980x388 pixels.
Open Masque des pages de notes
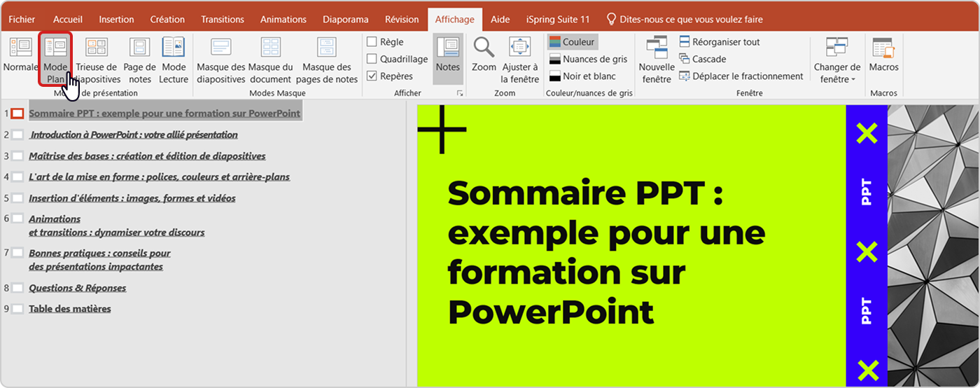tap(327, 60)
